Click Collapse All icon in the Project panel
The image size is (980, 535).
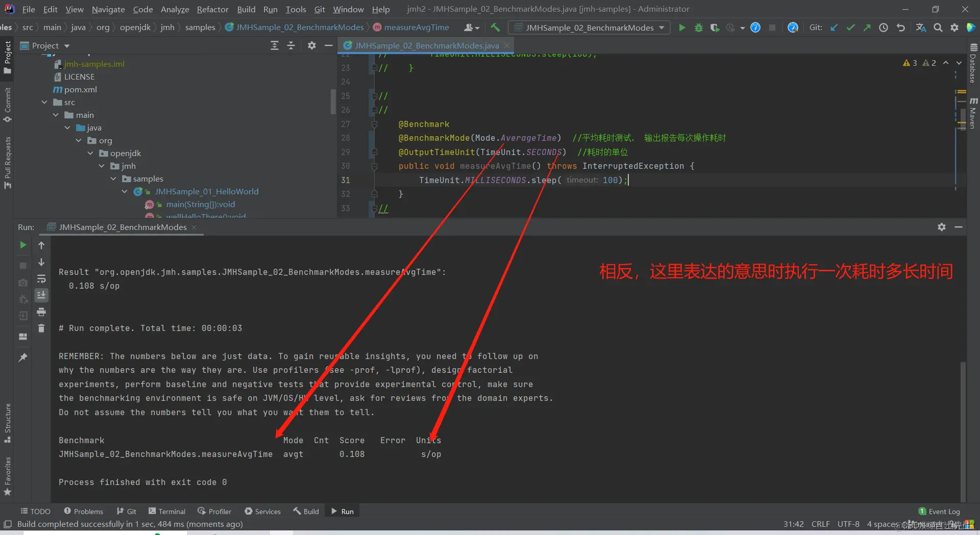tap(291, 45)
